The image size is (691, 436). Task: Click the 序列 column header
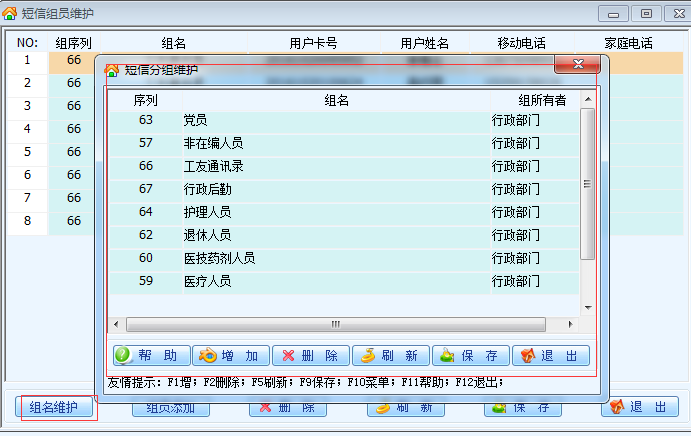[x=146, y=101]
